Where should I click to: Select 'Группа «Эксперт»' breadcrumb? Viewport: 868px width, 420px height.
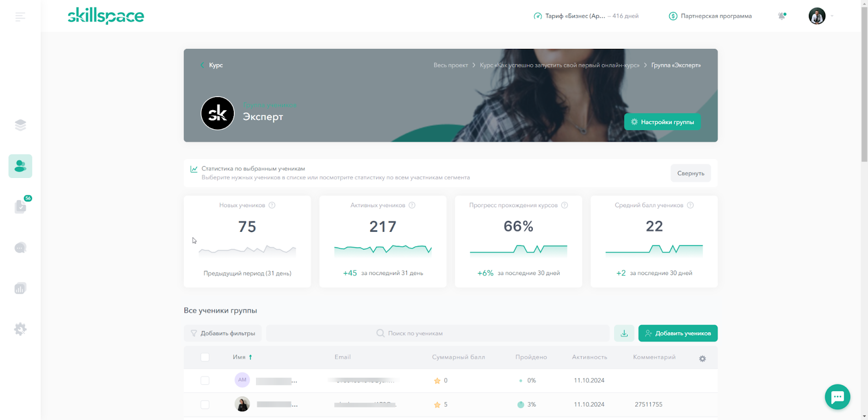676,65
